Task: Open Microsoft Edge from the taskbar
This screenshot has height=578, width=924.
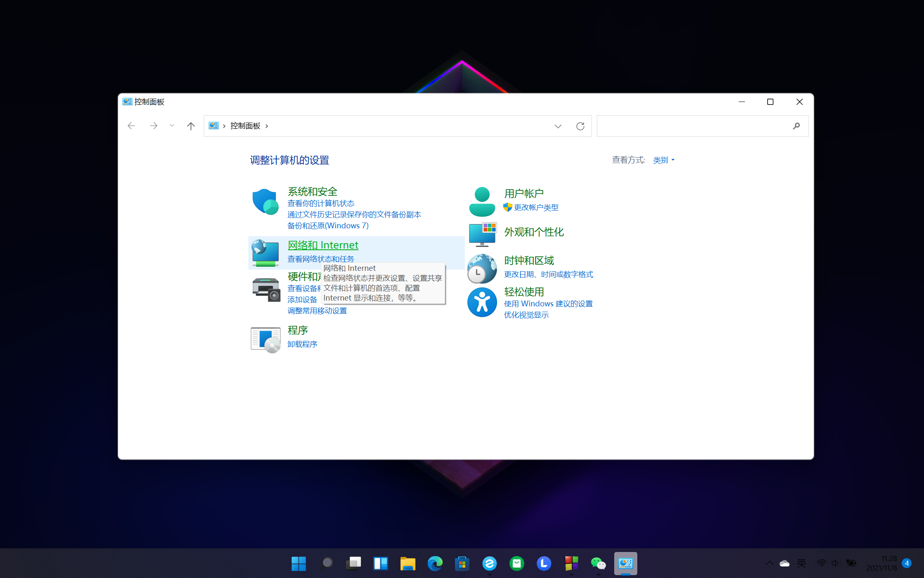Action: pyautogui.click(x=435, y=564)
